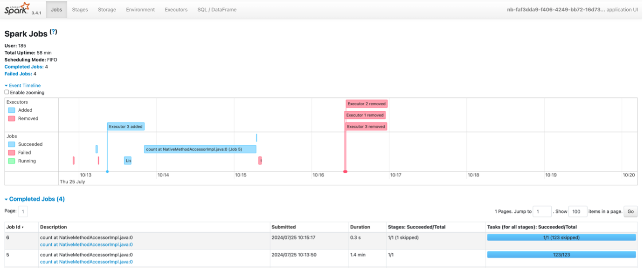Click the help question mark beside Spark Jobs
Screen dimensions: 644x270
[x=54, y=32]
